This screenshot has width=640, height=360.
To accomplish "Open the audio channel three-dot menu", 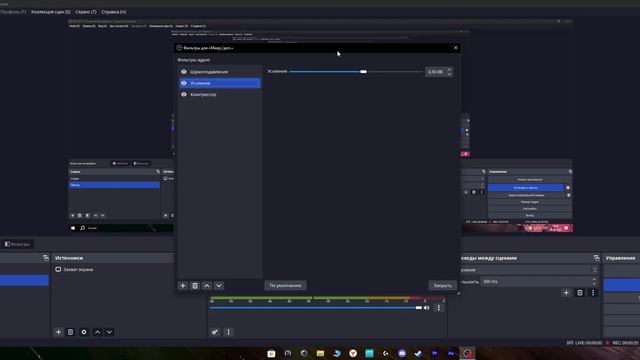I will [439, 308].
